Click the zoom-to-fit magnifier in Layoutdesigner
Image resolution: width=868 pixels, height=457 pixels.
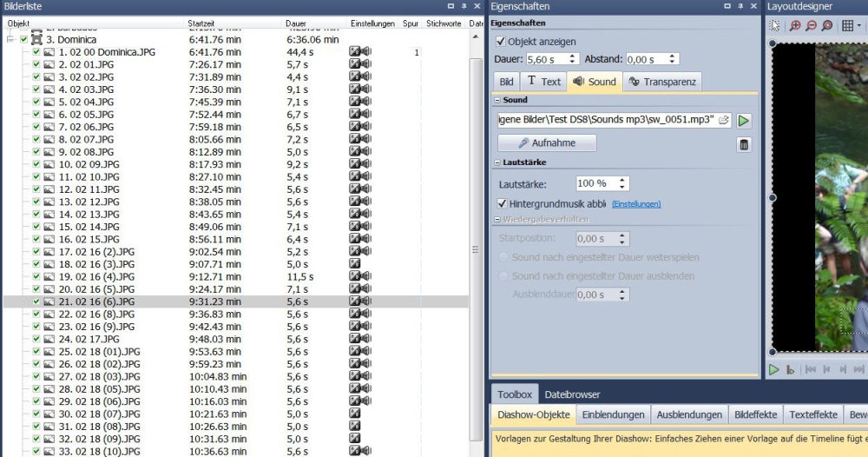(x=826, y=26)
